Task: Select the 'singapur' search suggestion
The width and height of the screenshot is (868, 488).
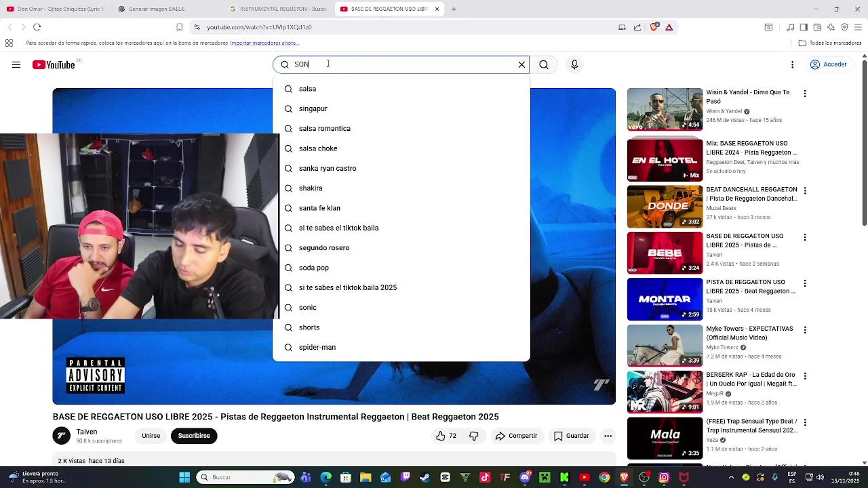Action: (401, 108)
